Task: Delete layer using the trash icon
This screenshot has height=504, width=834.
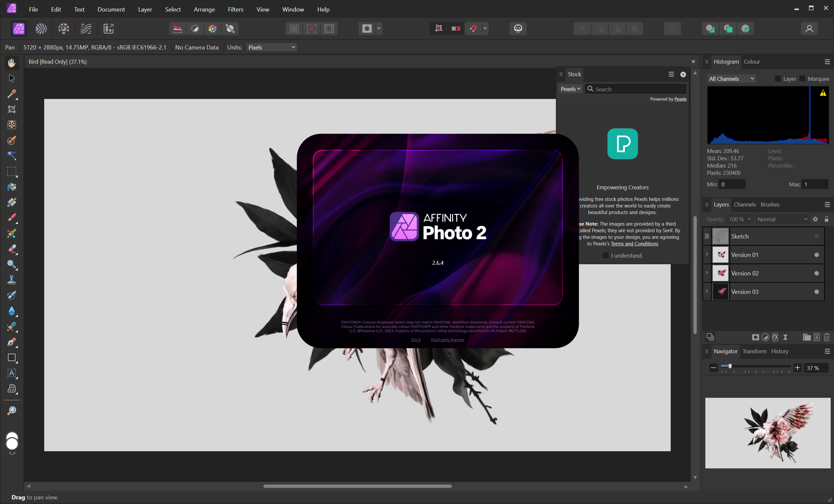Action: 826,337
